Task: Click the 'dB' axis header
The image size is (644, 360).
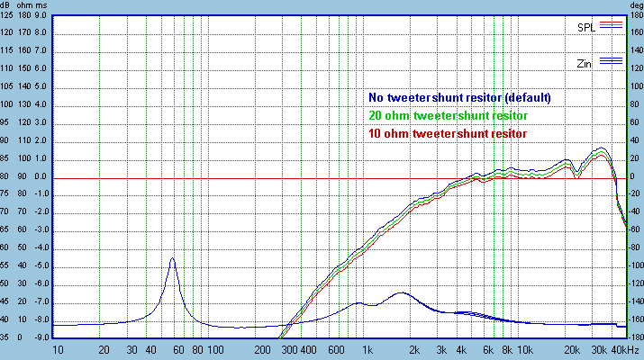Action: click(x=7, y=5)
